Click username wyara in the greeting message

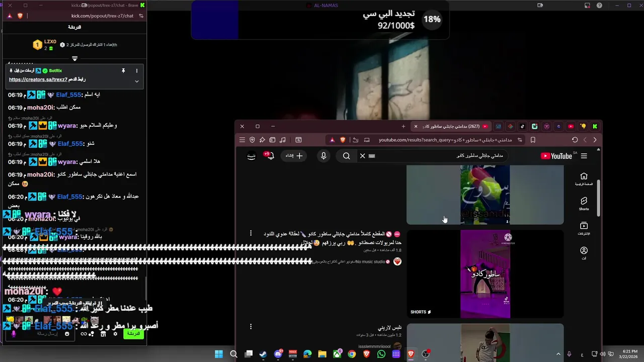(x=67, y=126)
